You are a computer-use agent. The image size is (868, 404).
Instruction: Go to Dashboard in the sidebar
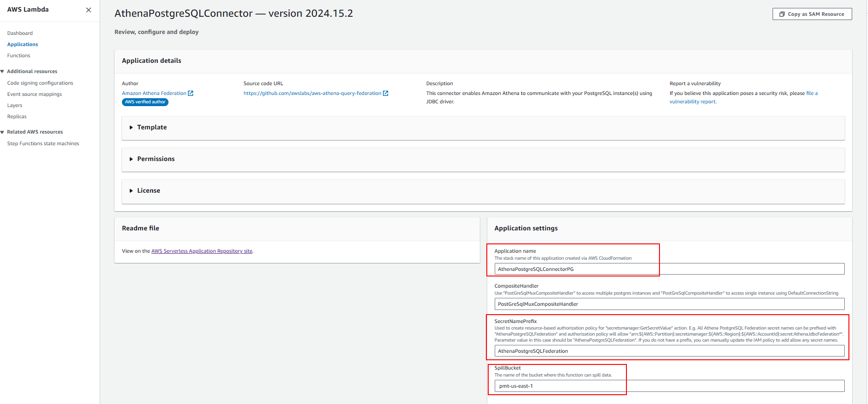[x=20, y=34]
